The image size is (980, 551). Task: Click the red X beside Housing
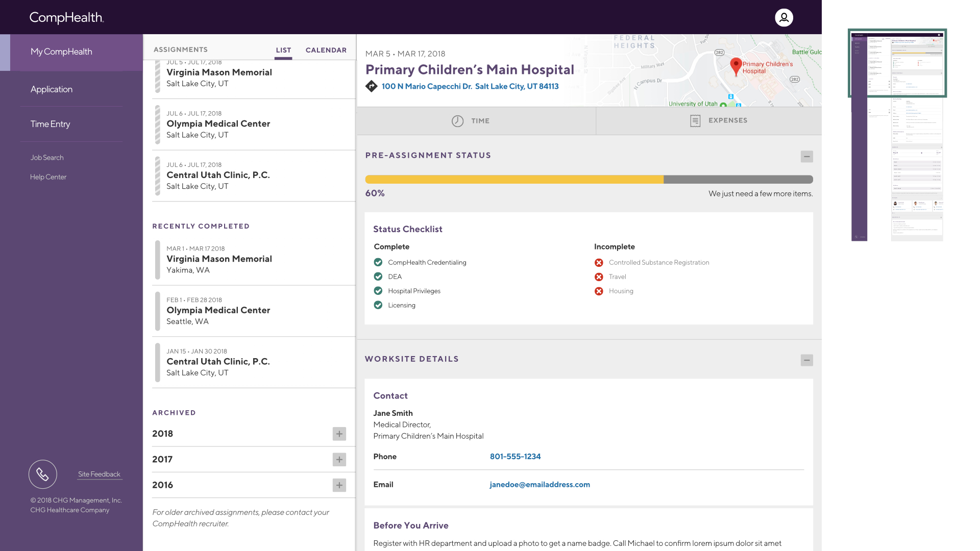click(599, 291)
